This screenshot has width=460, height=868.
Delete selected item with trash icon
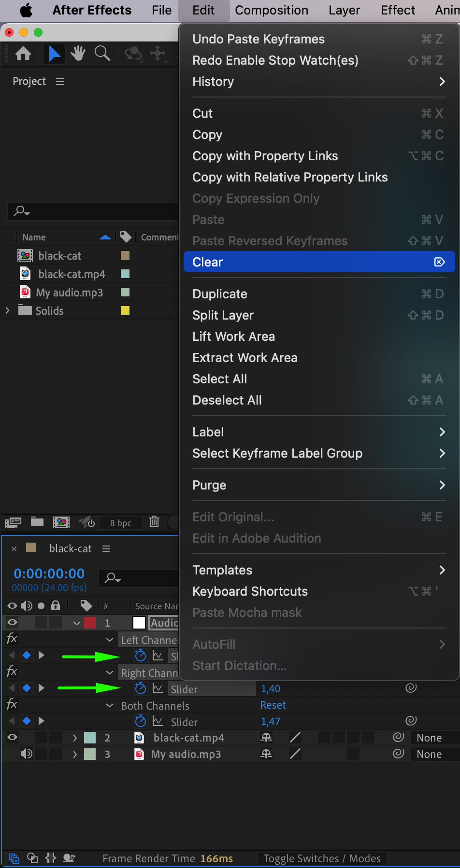coord(154,522)
